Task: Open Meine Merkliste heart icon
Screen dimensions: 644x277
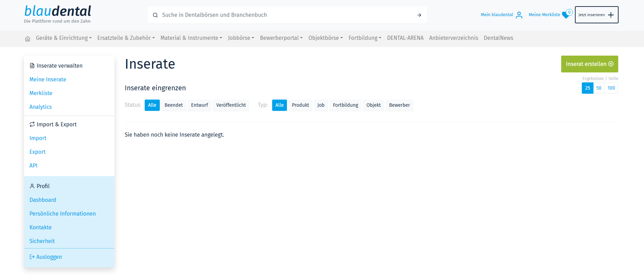Action: [565, 15]
